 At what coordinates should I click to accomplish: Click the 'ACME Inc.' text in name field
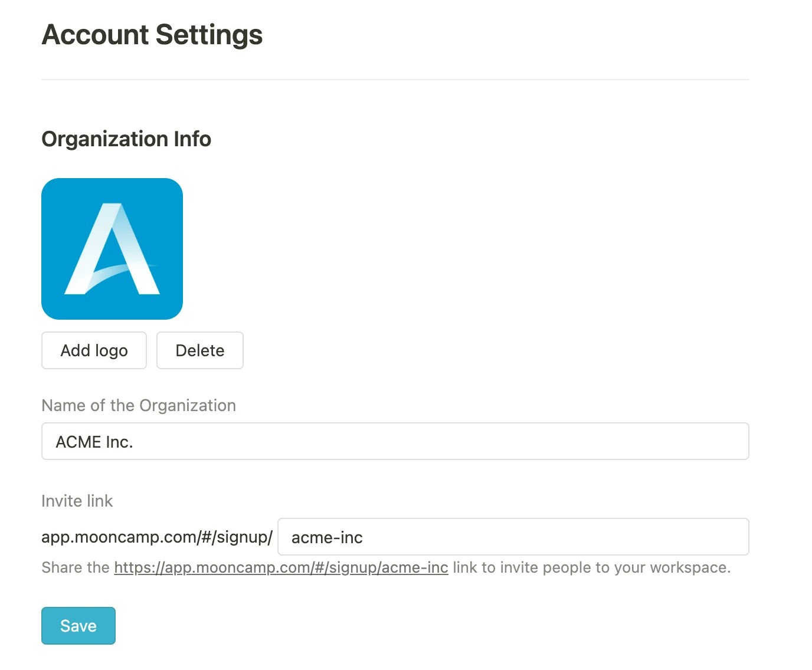click(94, 442)
